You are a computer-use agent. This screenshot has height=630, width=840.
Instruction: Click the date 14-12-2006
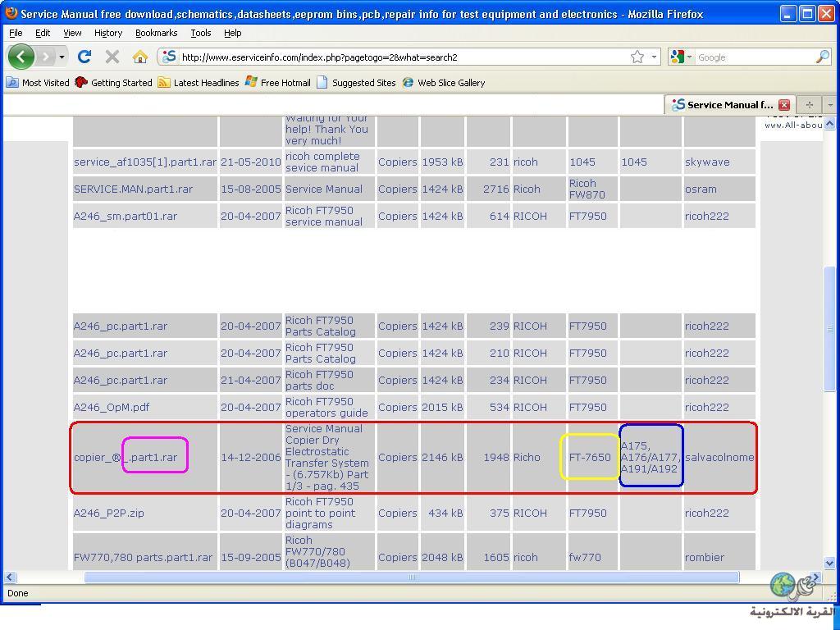[251, 458]
